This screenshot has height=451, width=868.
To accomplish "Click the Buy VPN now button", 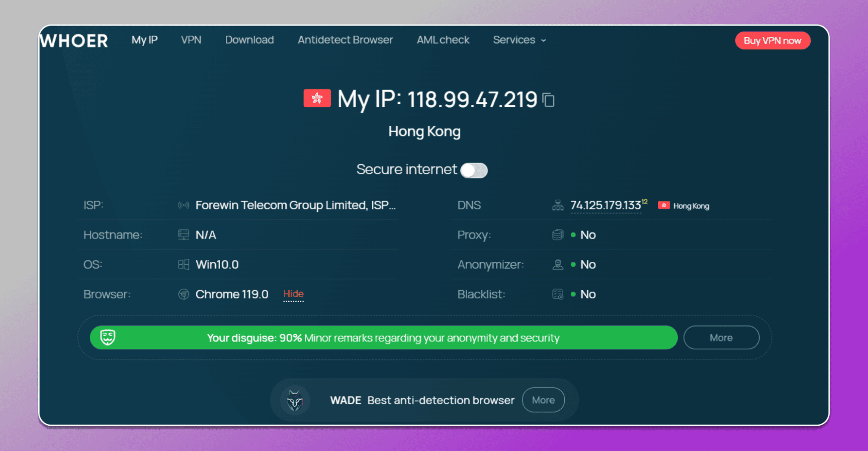I will [772, 40].
